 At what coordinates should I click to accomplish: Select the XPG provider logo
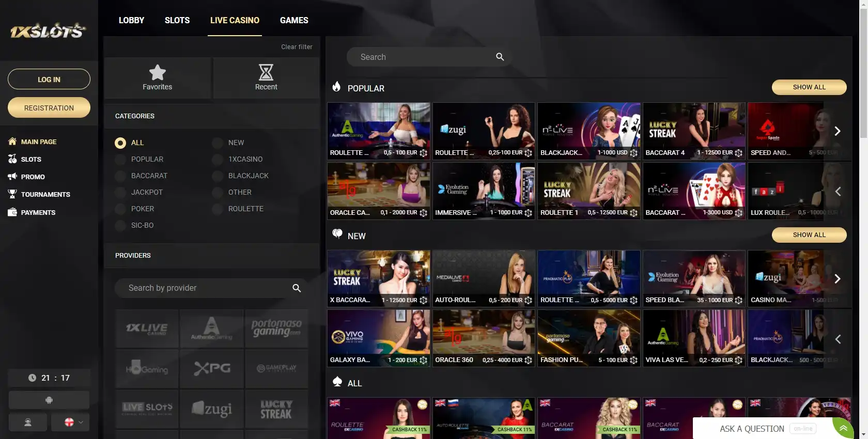(212, 369)
